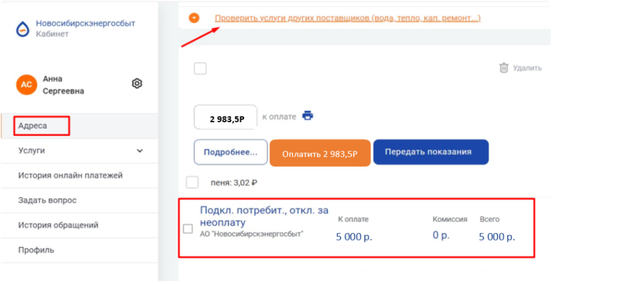Go to Задать вопрос
The height and width of the screenshot is (284, 644).
point(47,200)
